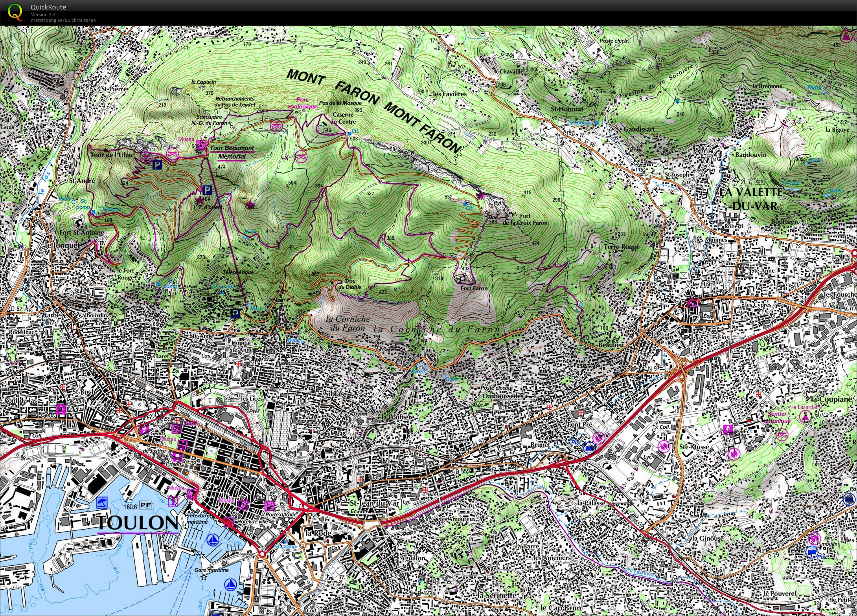This screenshot has width=857, height=616.
Task: Click the Tour de l'Ubac label
Action: pos(112,155)
